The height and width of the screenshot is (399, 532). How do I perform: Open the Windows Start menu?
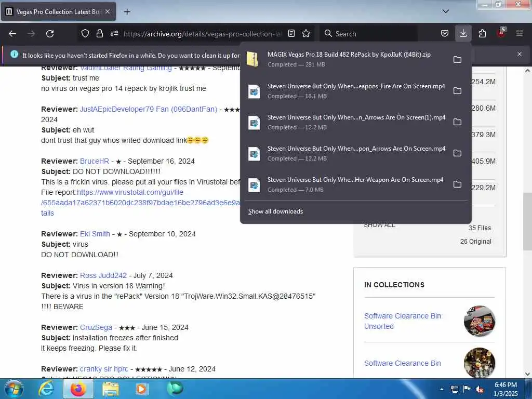point(14,389)
